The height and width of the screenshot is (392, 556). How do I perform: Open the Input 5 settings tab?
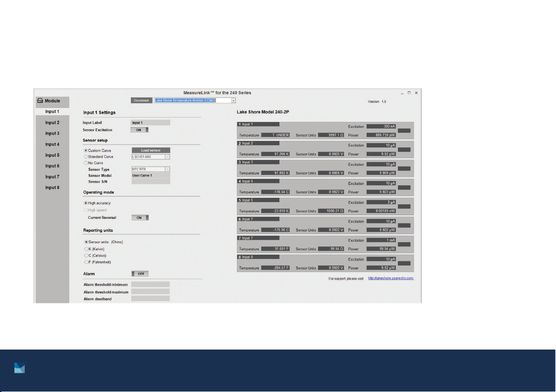point(52,155)
